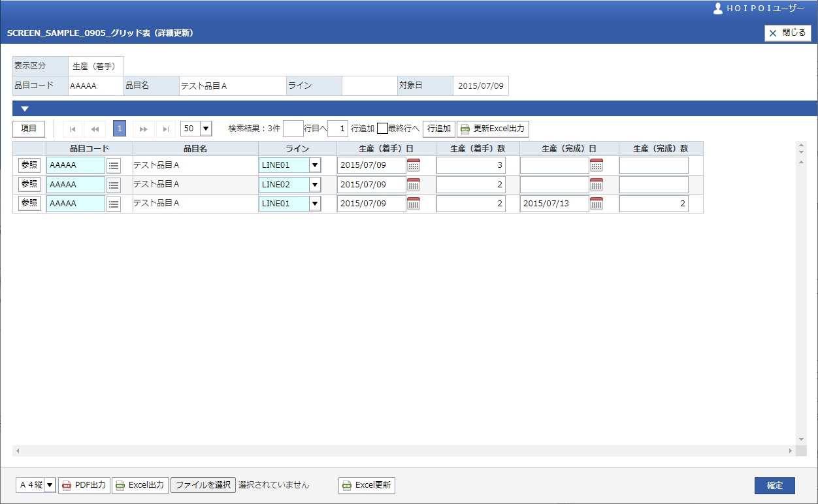
Task: Go to the first page arrow
Action: pos(73,129)
